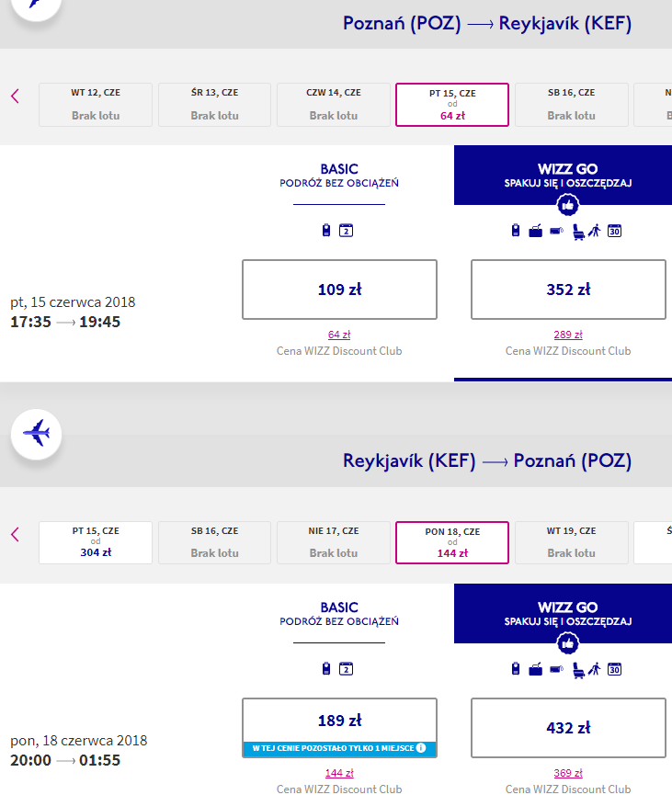The width and height of the screenshot is (672, 795).
Task: Click the outbound BASIC calendar 2 icon
Action: pos(346,230)
